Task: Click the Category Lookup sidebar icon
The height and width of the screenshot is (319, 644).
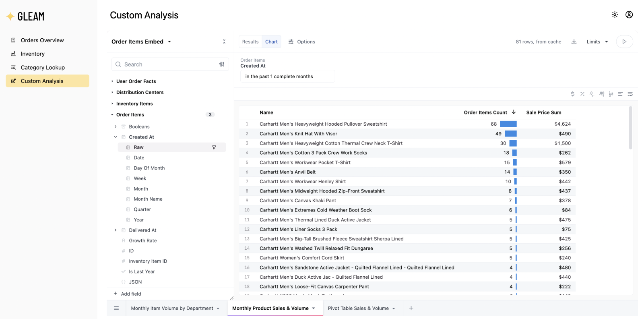Action: [13, 67]
